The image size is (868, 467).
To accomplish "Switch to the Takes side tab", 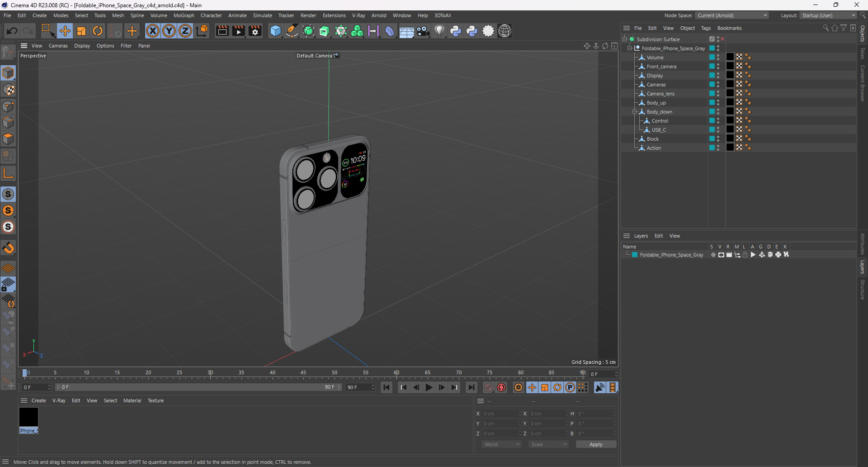I will [863, 53].
